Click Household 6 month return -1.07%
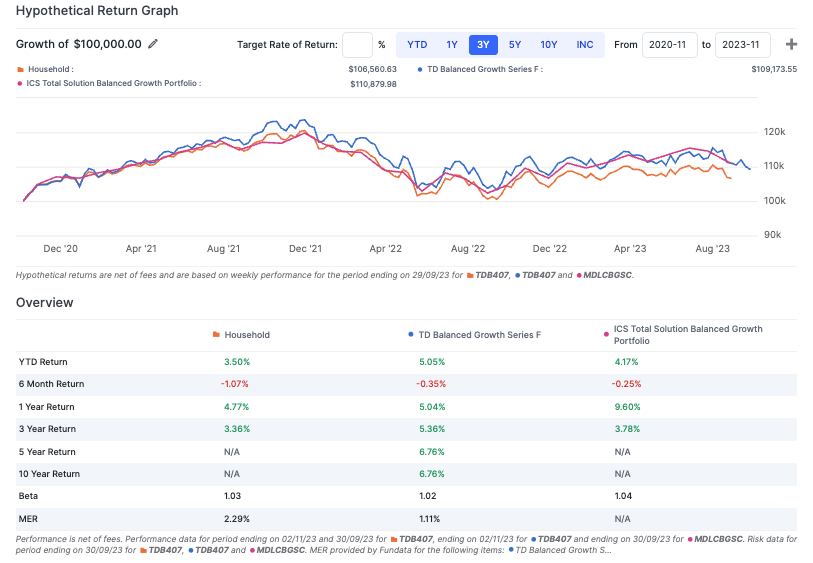813x563 pixels. pyautogui.click(x=234, y=384)
